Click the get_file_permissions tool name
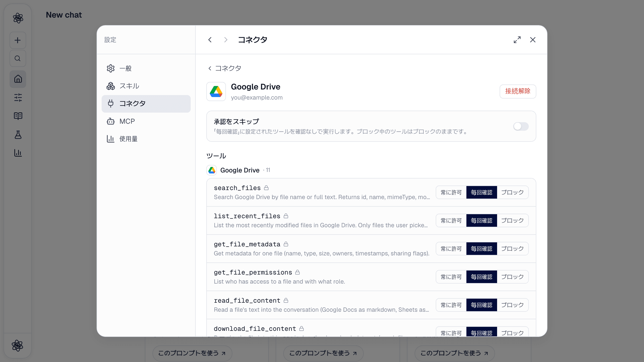Image resolution: width=644 pixels, height=362 pixels. pos(253,272)
